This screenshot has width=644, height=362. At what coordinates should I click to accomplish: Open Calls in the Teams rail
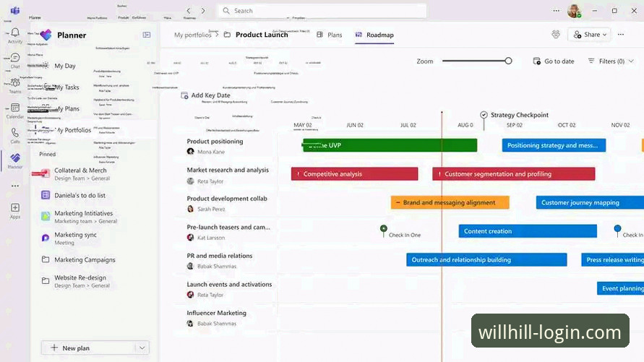click(x=15, y=135)
